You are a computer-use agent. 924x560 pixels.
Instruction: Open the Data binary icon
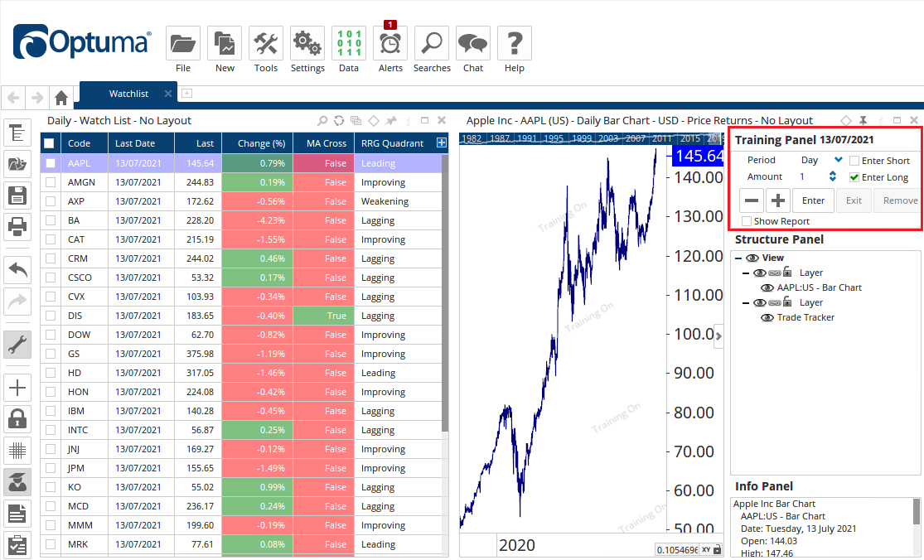(349, 43)
